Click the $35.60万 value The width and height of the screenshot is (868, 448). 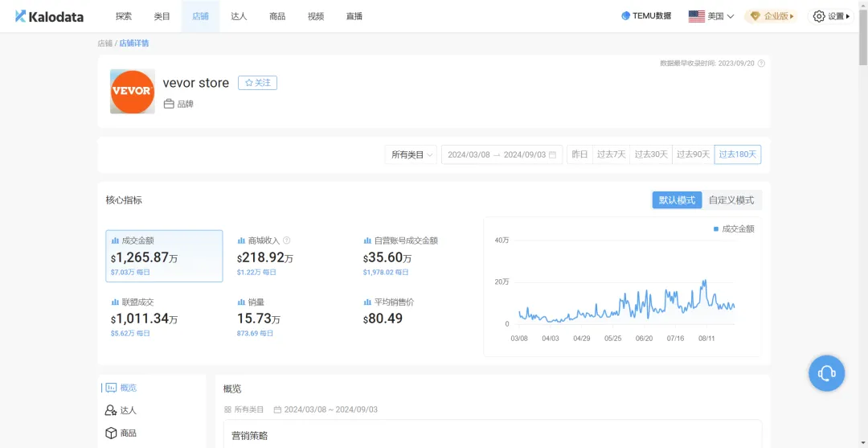pos(387,257)
